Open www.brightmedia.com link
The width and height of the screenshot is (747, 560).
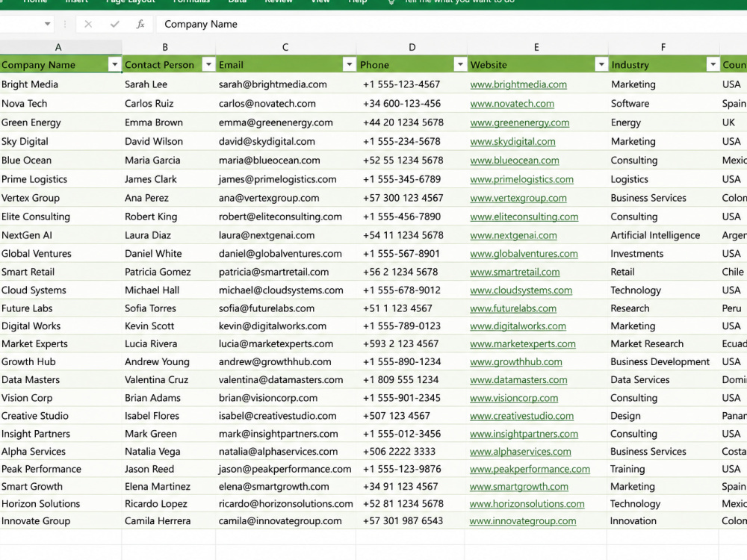point(518,85)
